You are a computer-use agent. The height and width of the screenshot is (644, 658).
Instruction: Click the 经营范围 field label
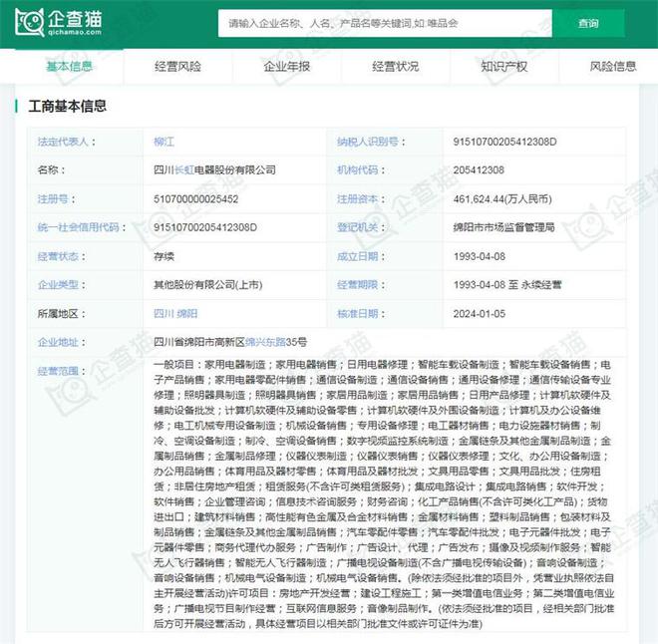(61, 371)
